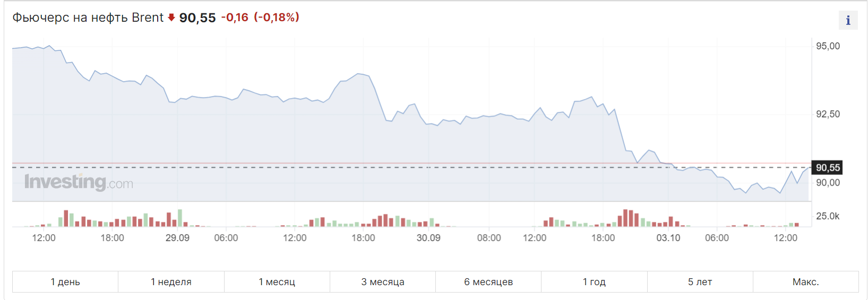Click the 30.09 date marker on timeline
868x300 pixels.
coord(428,238)
